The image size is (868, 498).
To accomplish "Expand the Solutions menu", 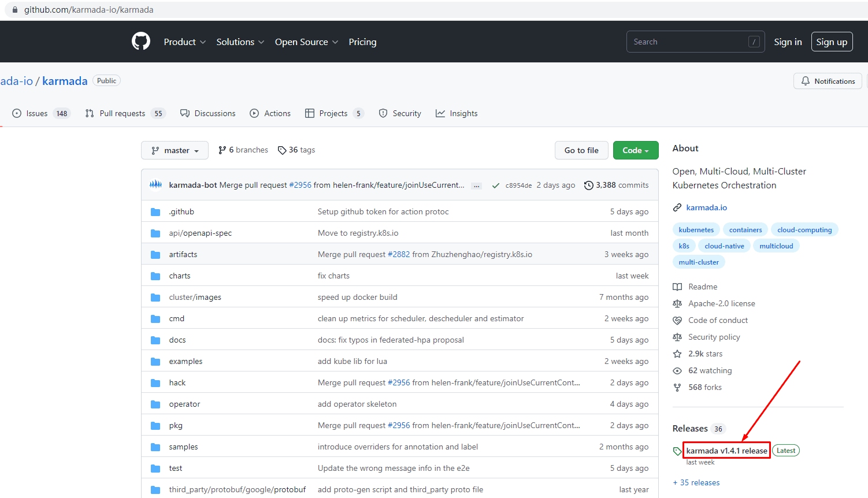I will click(x=240, y=42).
